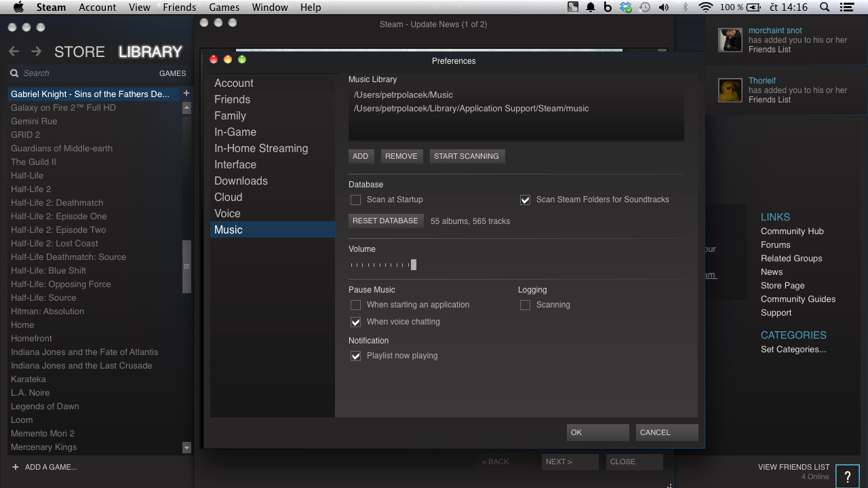Click START SCANNING button
868x488 pixels.
tap(467, 156)
